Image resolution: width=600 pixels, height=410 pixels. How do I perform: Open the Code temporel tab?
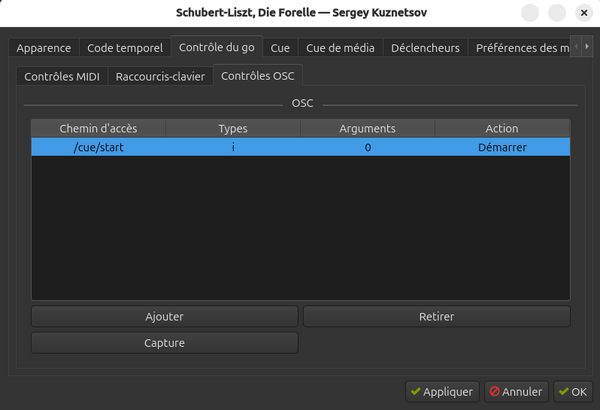(x=124, y=47)
